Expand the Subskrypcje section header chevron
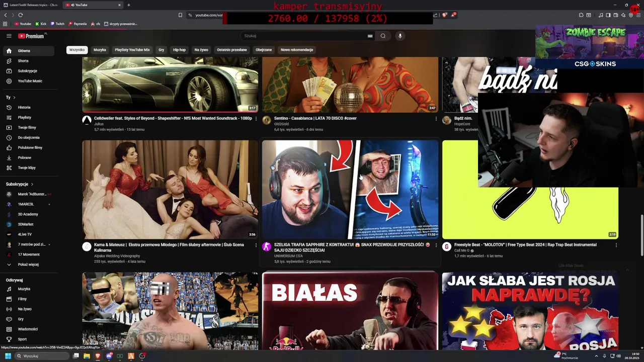Image resolution: width=644 pixels, height=362 pixels. 32,184
